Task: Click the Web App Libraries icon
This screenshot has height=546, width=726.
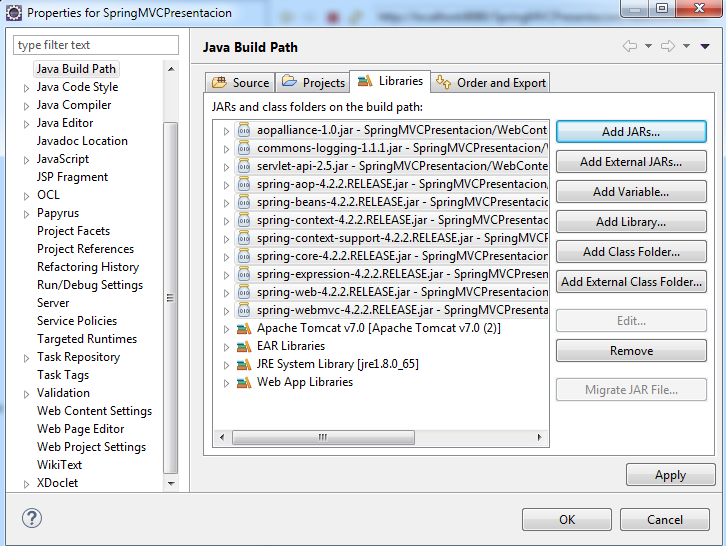Action: [x=243, y=382]
